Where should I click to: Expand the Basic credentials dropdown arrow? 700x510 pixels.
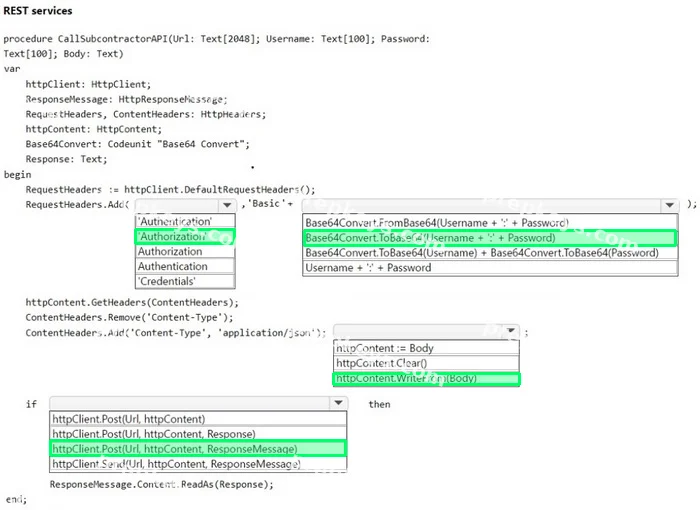669,205
